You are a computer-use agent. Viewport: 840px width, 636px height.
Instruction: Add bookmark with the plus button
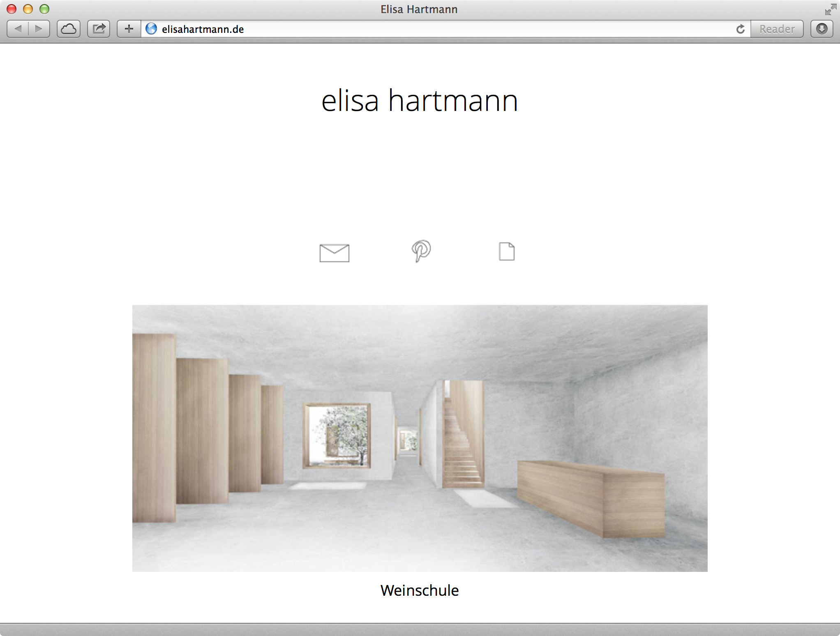coord(129,29)
